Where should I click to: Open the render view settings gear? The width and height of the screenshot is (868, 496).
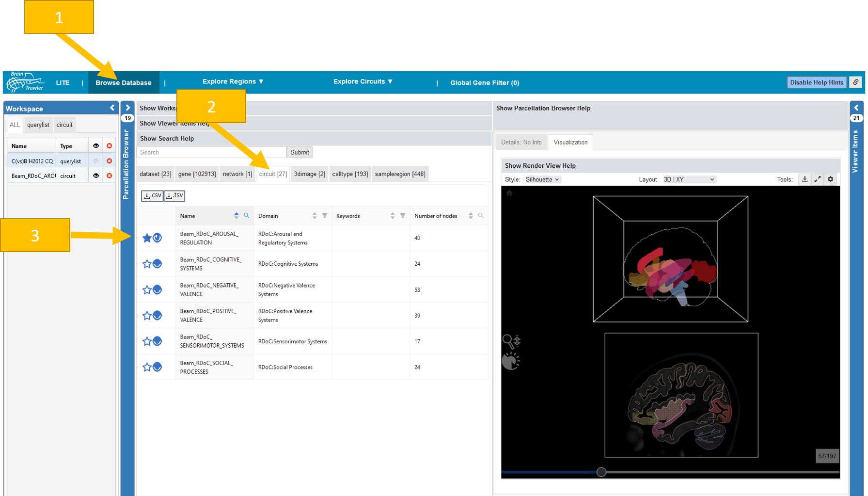point(831,179)
